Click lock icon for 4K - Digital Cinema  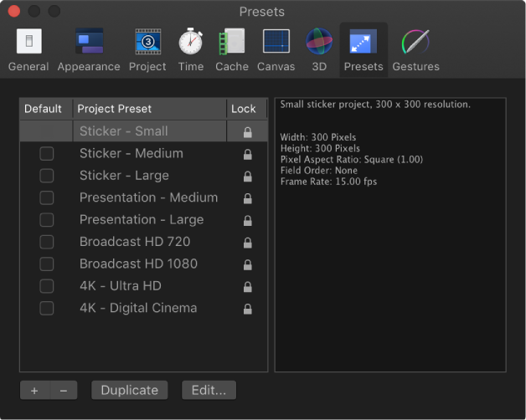coord(248,309)
